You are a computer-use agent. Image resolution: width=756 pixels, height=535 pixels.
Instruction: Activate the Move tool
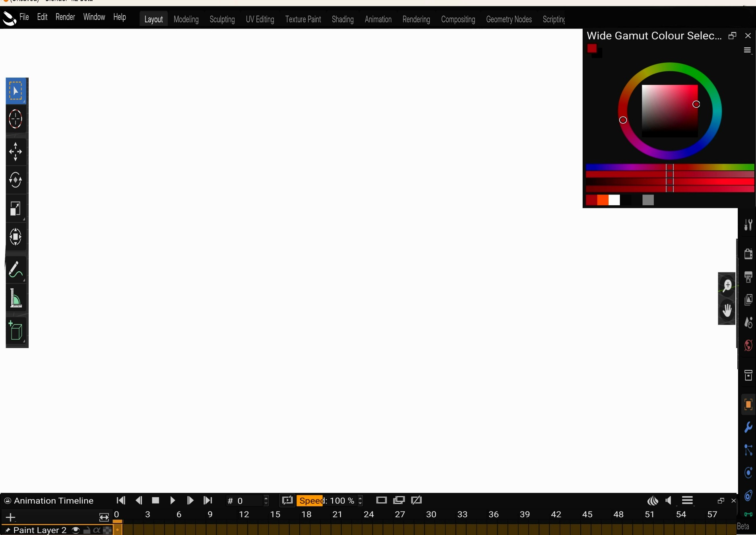pyautogui.click(x=16, y=152)
